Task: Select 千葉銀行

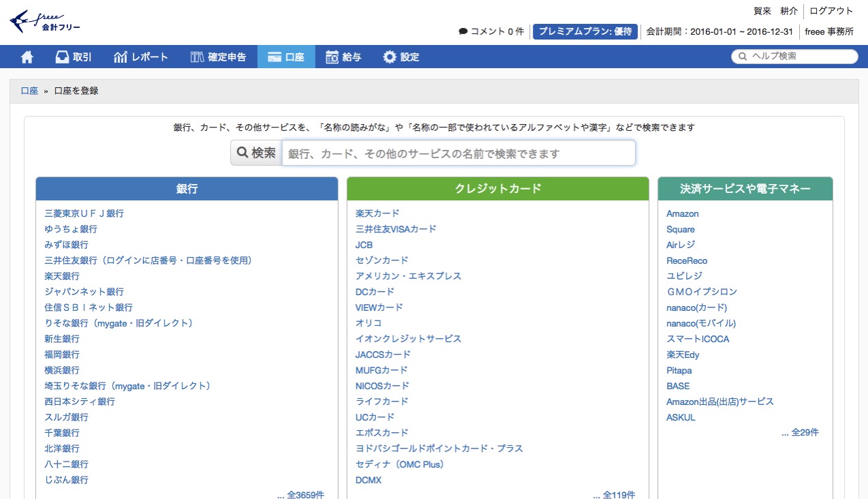Action: click(62, 433)
